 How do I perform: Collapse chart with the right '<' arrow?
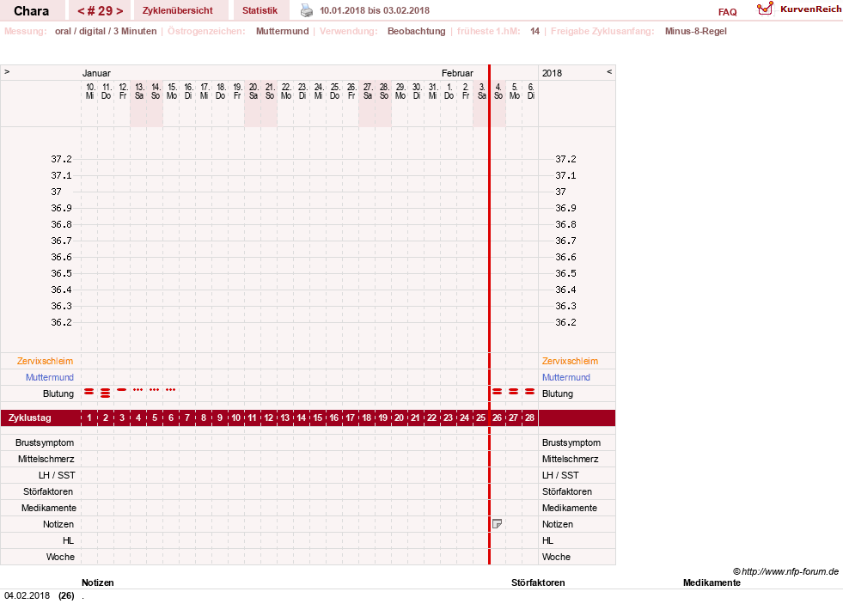tap(609, 71)
